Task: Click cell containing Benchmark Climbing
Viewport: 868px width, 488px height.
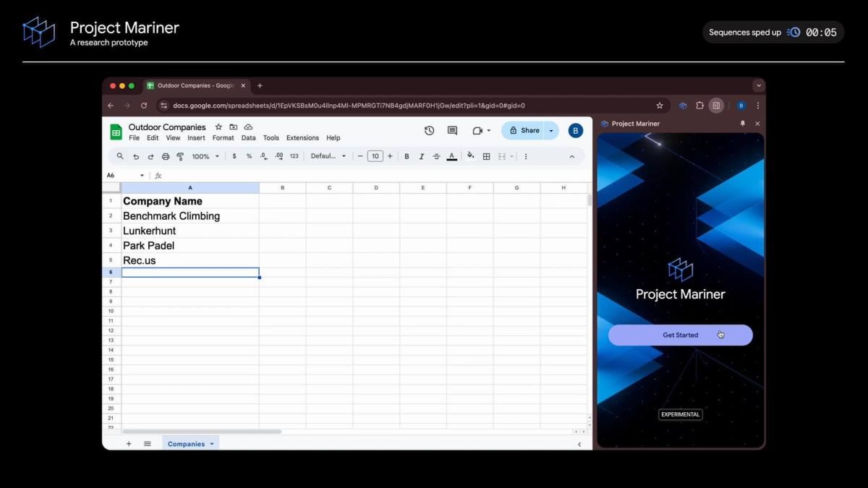Action: coord(190,216)
